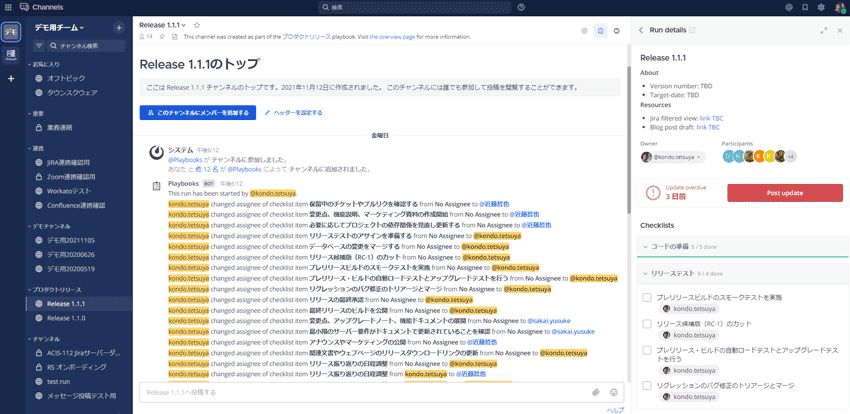Click the recent mentions @ icon
The image size is (850, 414).
click(787, 7)
